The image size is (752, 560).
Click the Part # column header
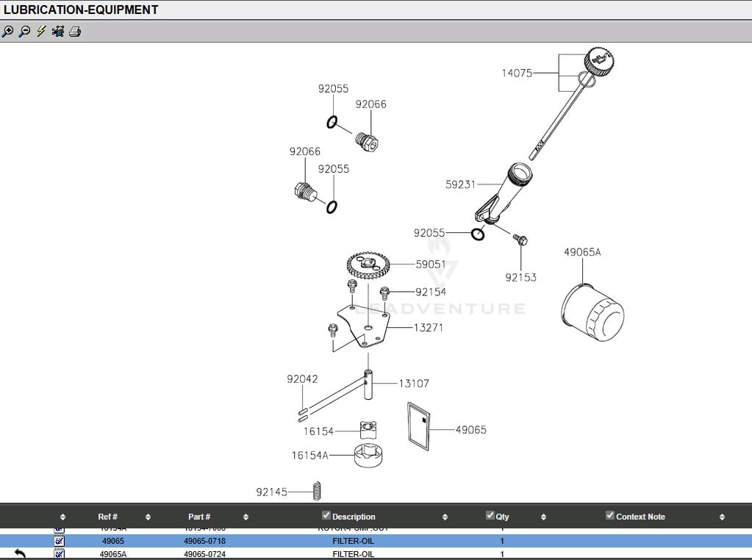click(199, 517)
